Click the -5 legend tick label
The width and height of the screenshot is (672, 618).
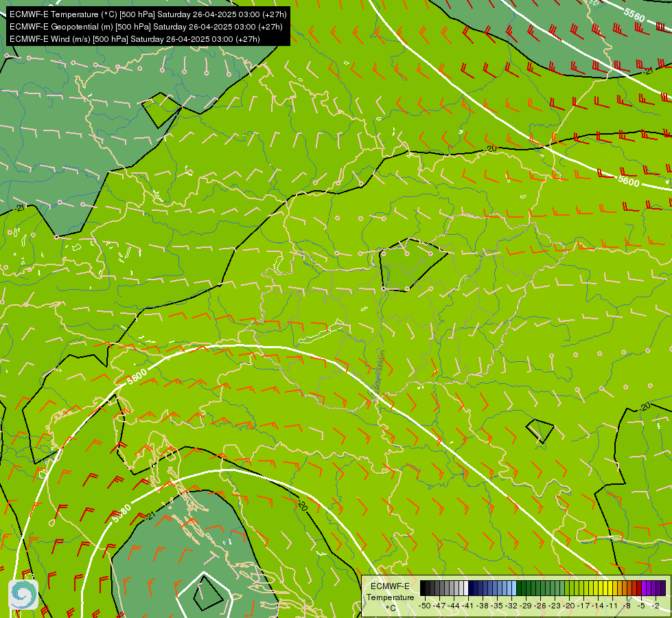[x=642, y=606]
